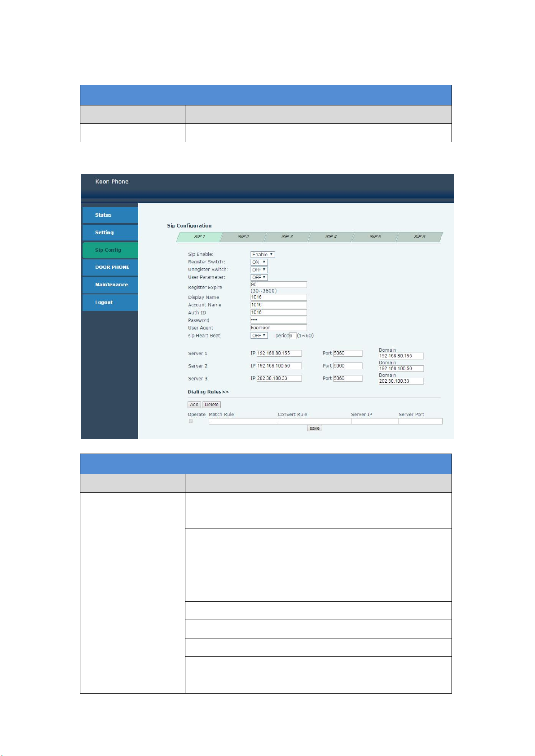The height and width of the screenshot is (756, 535).
Task: Open the DOOR PHONE page
Action: pos(110,267)
